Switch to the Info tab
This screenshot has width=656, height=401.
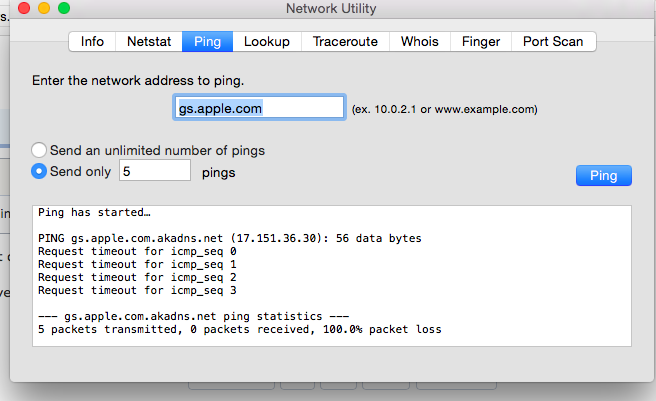[x=92, y=41]
